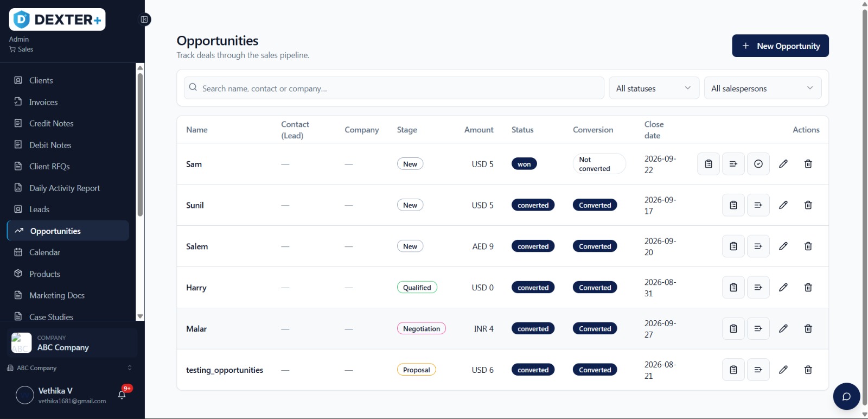Click clipboard icon in Harry row
Image resolution: width=868 pixels, height=419 pixels.
(733, 288)
